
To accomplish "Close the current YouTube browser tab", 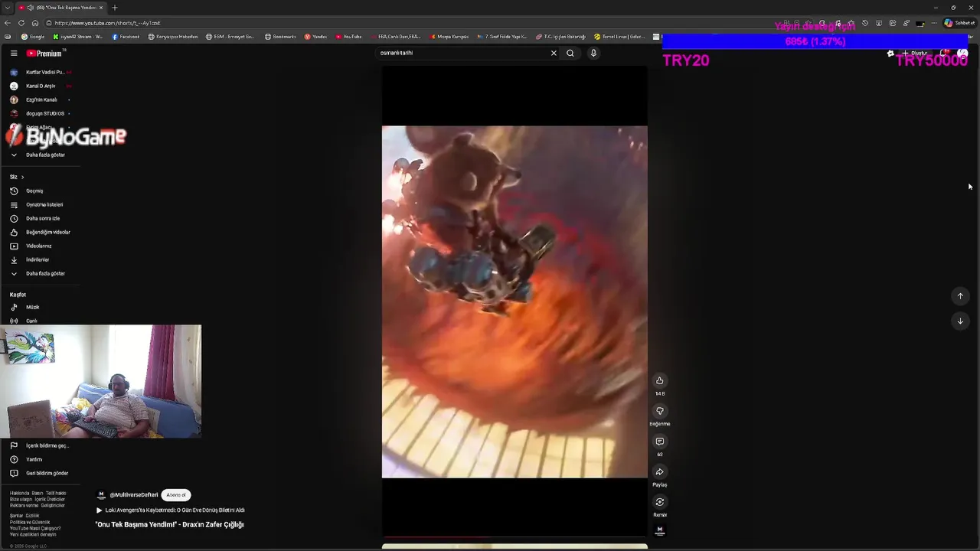I will click(x=101, y=8).
